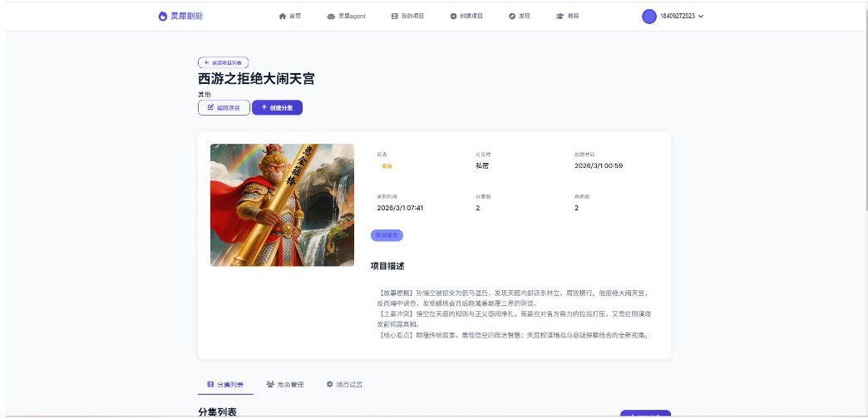868x419 pixels.
Task: Click the 【故事梗概】 description paragraph
Action: (x=513, y=298)
